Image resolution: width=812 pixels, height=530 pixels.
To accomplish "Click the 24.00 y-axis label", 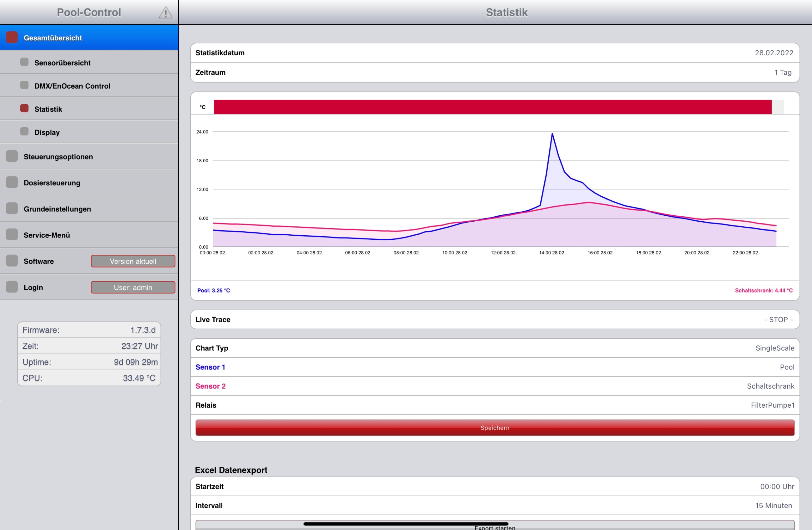I will 202,132.
